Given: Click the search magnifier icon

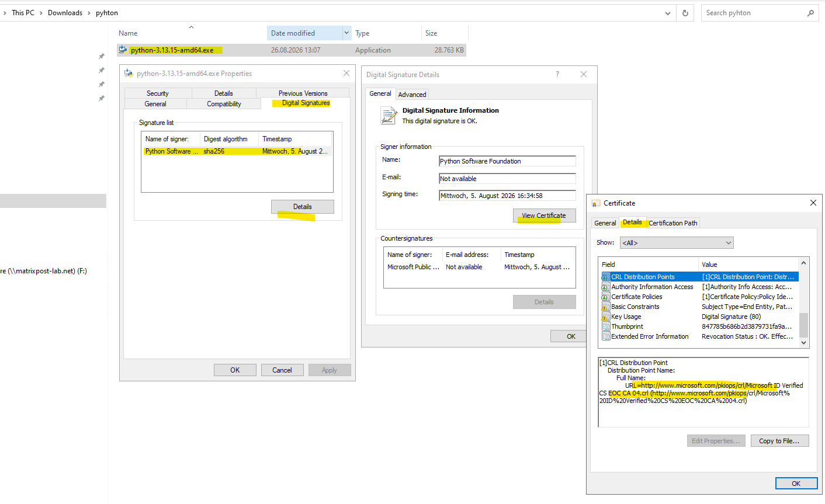Looking at the screenshot, I should [810, 13].
